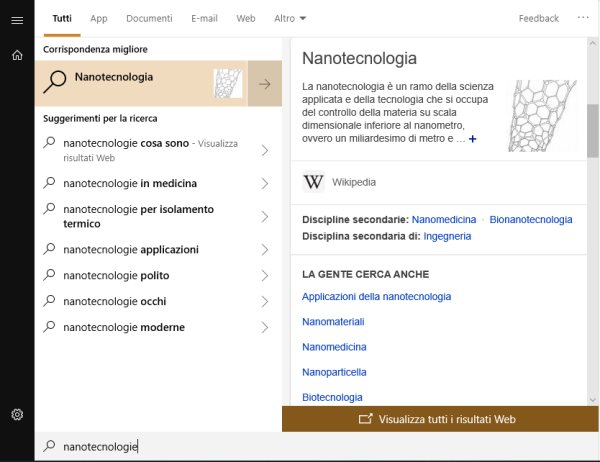Open the Nanomateriali link
This screenshot has height=462, width=600.
click(x=333, y=322)
